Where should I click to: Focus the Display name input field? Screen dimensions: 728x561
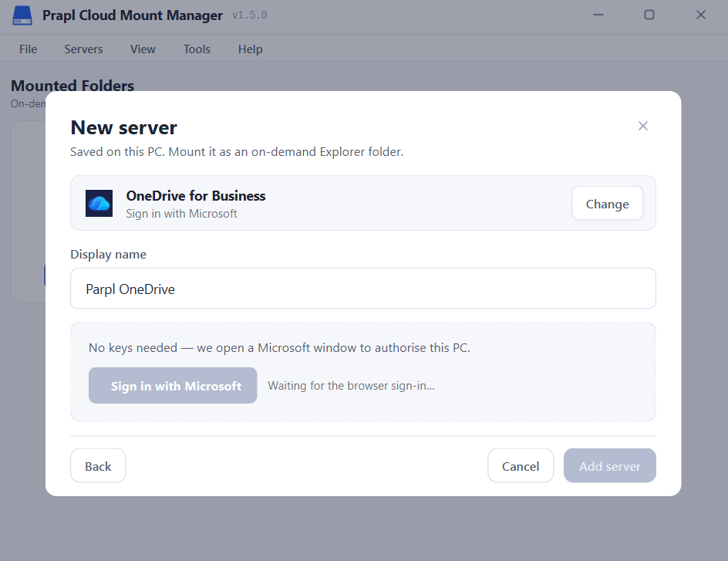[363, 289]
